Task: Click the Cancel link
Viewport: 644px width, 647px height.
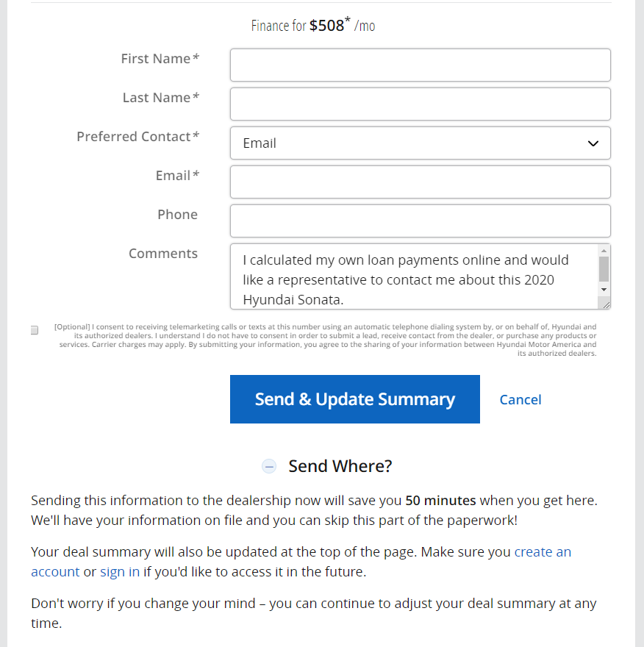Action: tap(520, 400)
